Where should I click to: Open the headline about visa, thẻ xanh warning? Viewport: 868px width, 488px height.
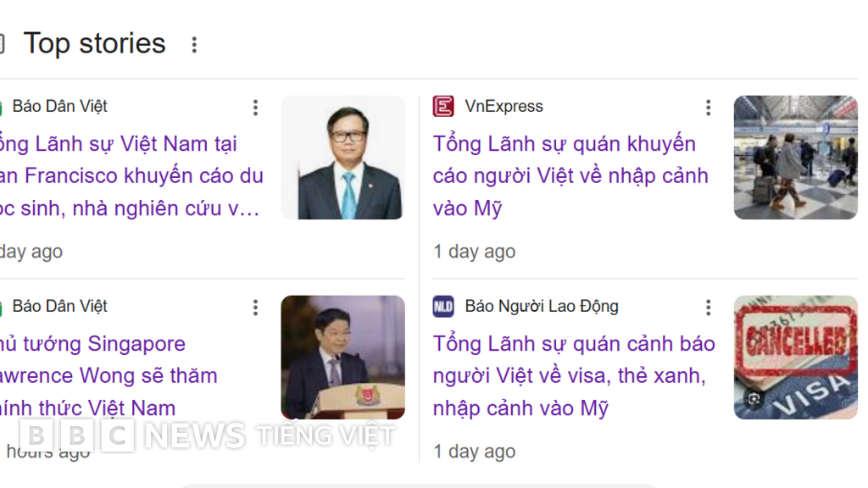574,375
